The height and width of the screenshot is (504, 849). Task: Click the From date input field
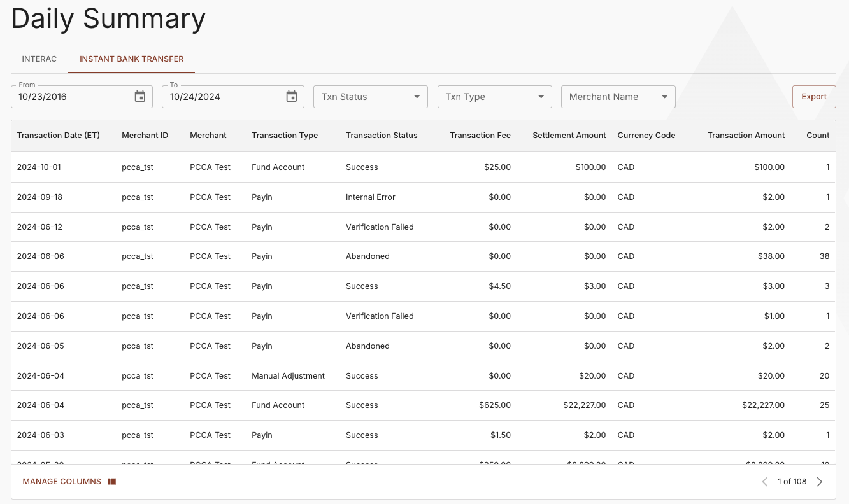pyautogui.click(x=70, y=96)
